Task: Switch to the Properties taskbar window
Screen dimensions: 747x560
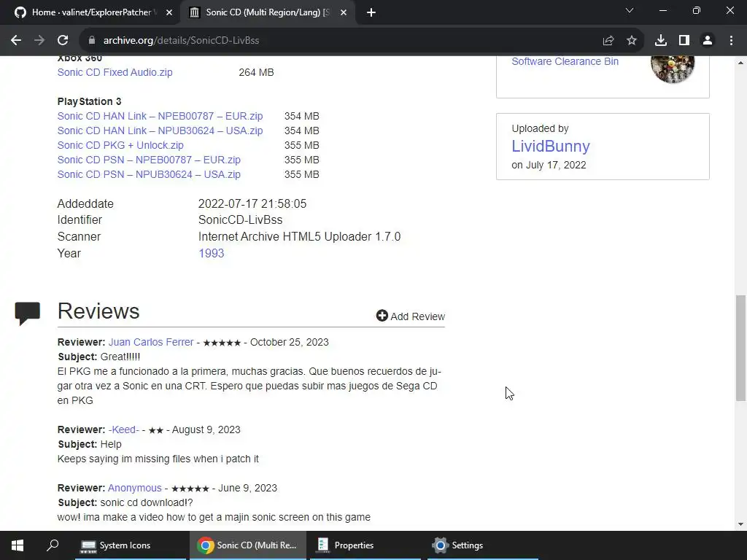Action: (x=365, y=545)
